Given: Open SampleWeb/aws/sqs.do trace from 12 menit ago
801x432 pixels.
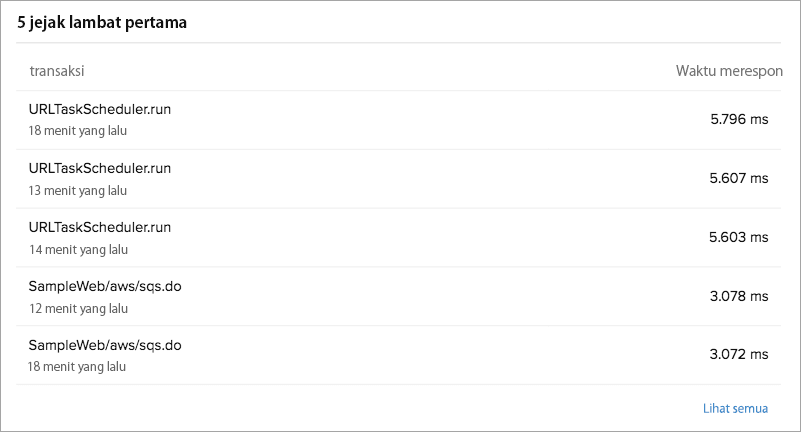Looking at the screenshot, I should [x=105, y=286].
